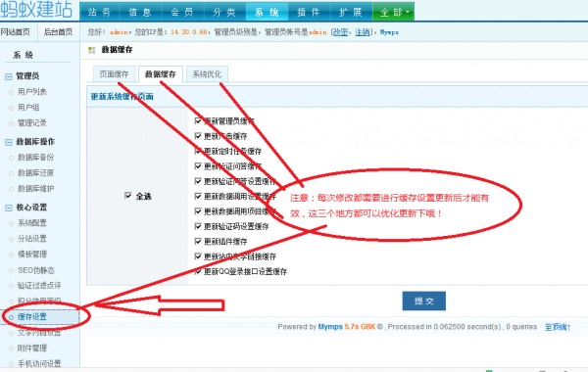Open SEO伪静态 in sidebar
Image resolution: width=588 pixels, height=372 pixels.
pos(36,270)
